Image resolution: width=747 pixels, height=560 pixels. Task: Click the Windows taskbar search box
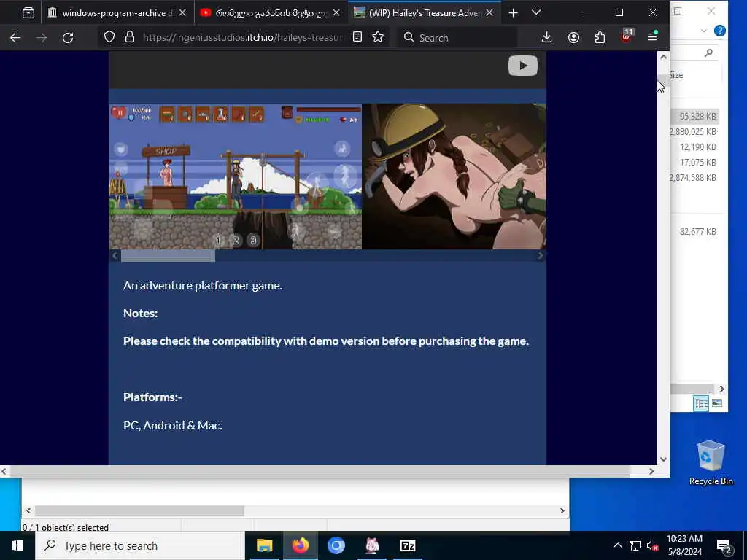click(141, 545)
